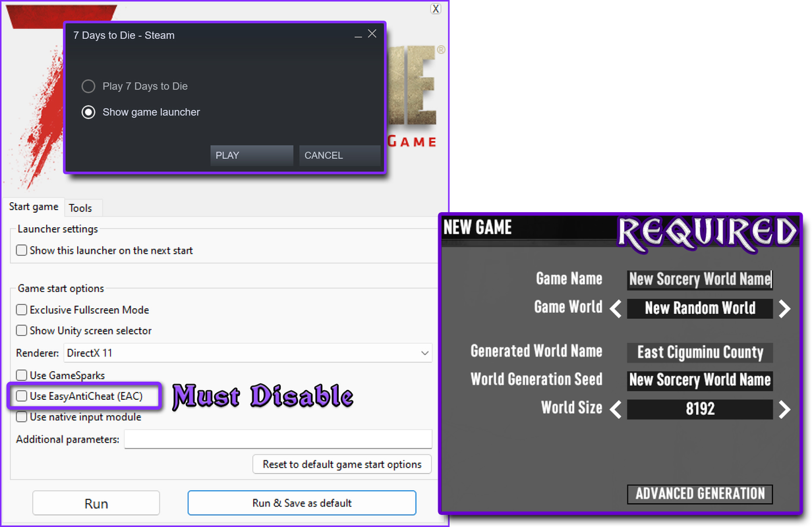Click the 7 Days to Die - Steam title
This screenshot has height=527, width=812.
pos(124,36)
